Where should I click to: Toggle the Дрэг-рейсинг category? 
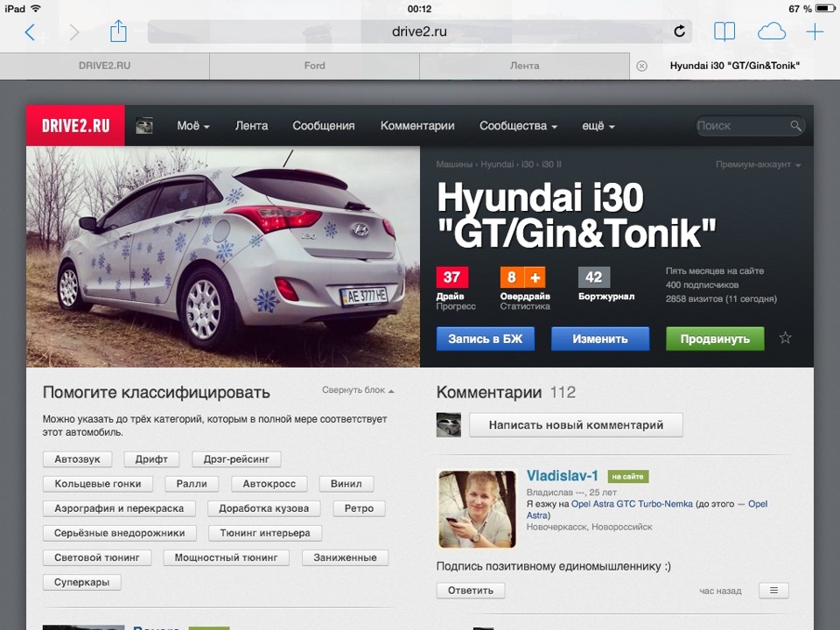236,459
